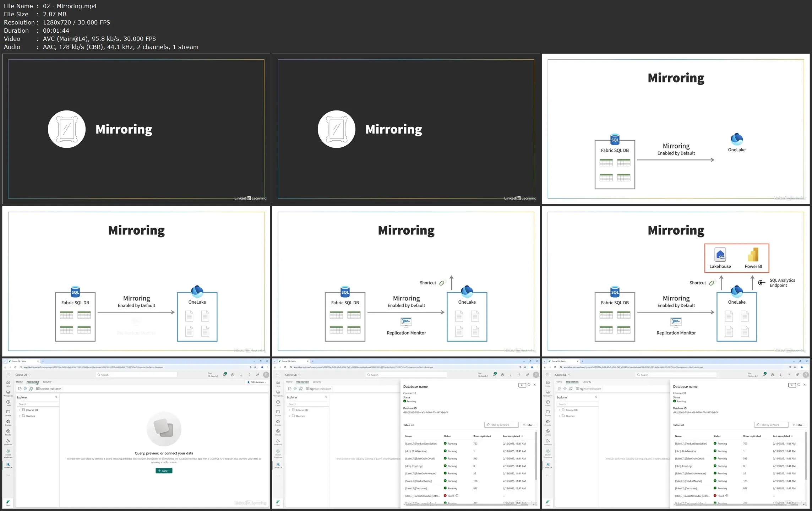The image size is (812, 511).
Task: Switch to the Home tab in bottom-left frame
Action: coord(19,382)
